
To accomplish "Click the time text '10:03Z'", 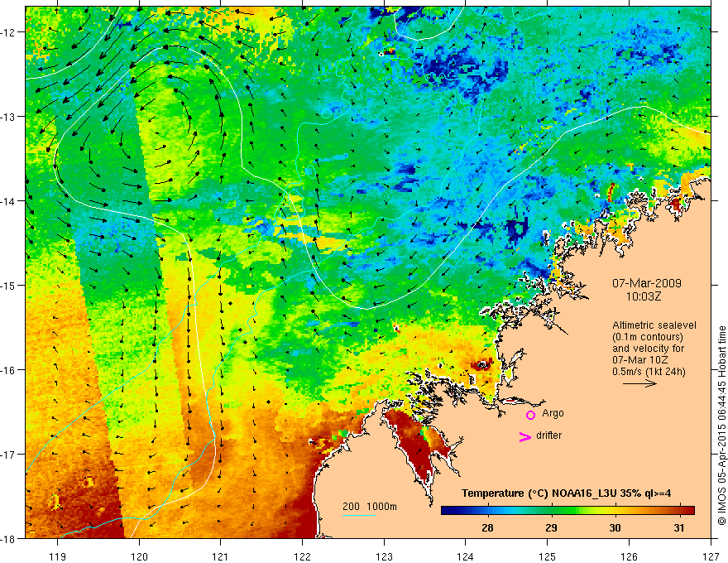I will [x=643, y=296].
